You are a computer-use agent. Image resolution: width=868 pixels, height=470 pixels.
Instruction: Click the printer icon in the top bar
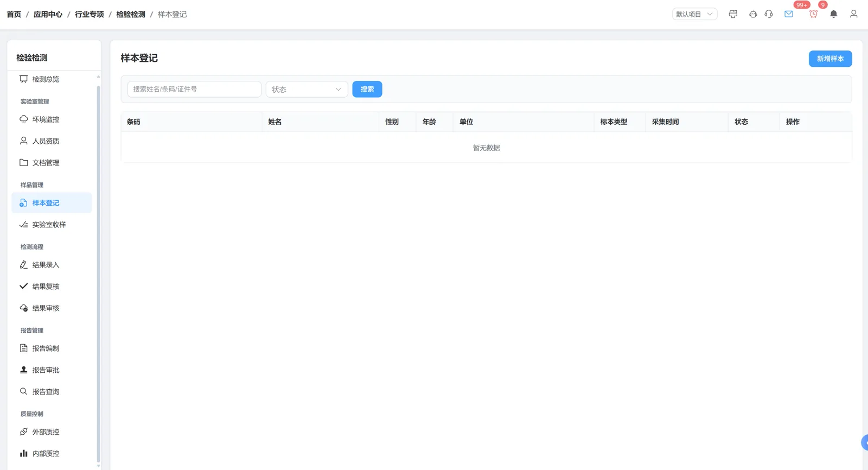[x=733, y=14]
